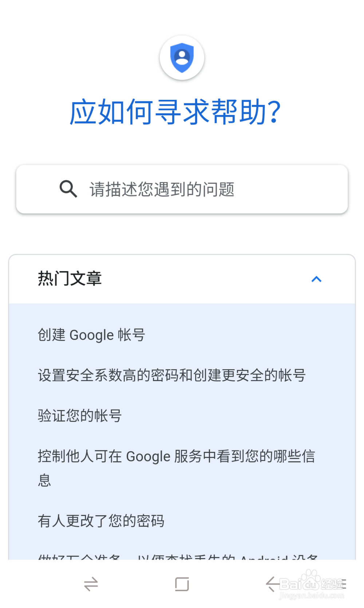Tap the blue shield account icon
This screenshot has width=364, height=608.
[182, 58]
